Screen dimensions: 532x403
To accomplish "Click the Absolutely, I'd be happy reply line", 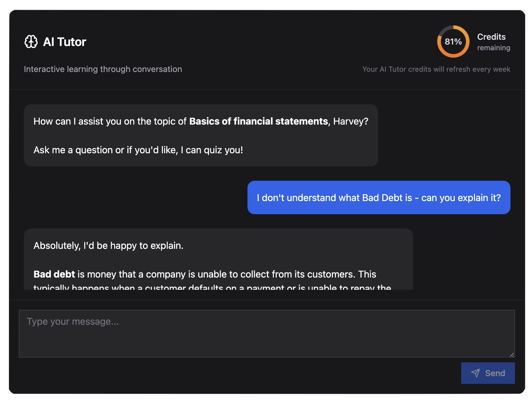I will click(108, 246).
